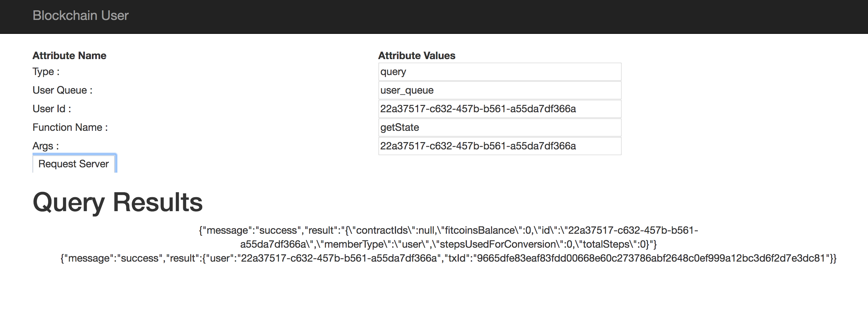Focus the Args input field
This screenshot has width=868, height=332.
[x=499, y=146]
